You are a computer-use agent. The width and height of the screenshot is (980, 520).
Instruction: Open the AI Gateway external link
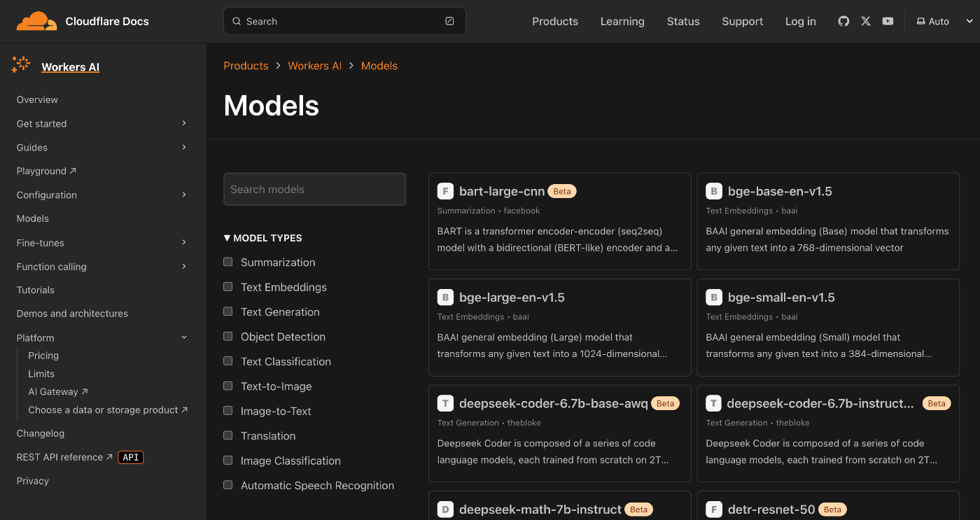pos(52,391)
